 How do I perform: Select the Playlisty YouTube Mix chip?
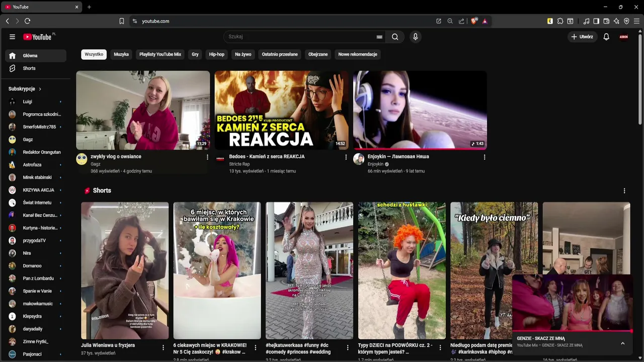click(x=160, y=54)
